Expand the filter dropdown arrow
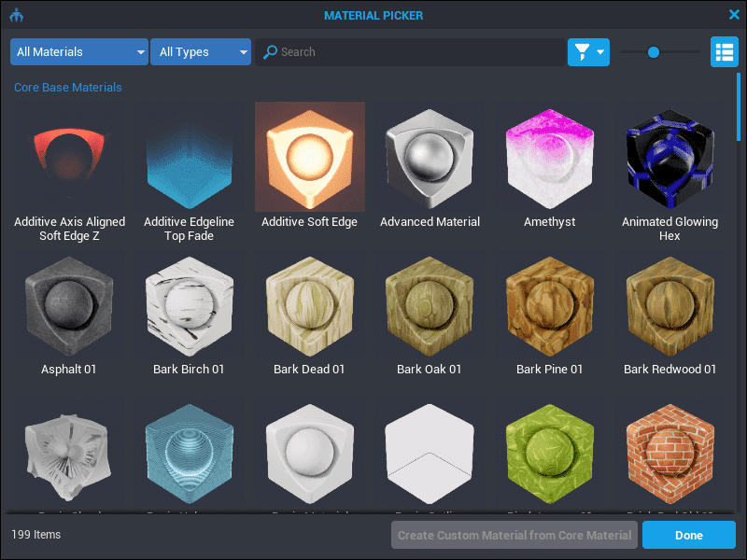This screenshot has height=560, width=747. pos(601,51)
